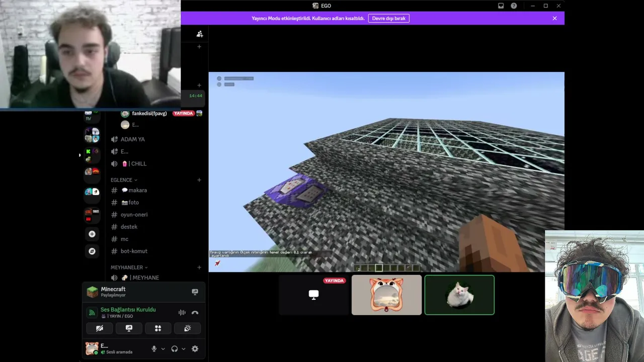
Task: Click the small plus beside the 14:44 timer
Action: [x=199, y=85]
